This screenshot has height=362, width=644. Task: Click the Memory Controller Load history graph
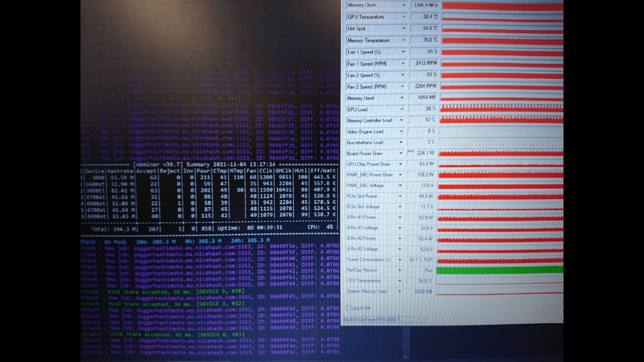502,120
